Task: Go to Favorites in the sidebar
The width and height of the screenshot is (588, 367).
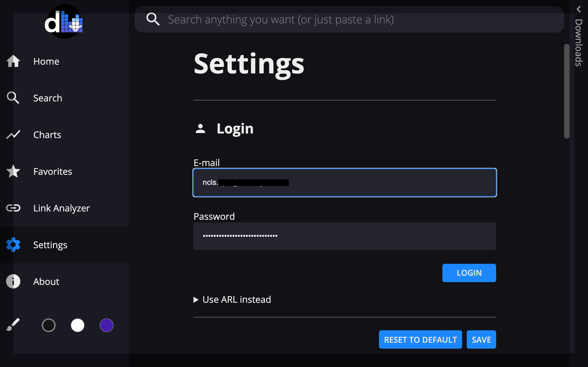Action: (x=52, y=171)
